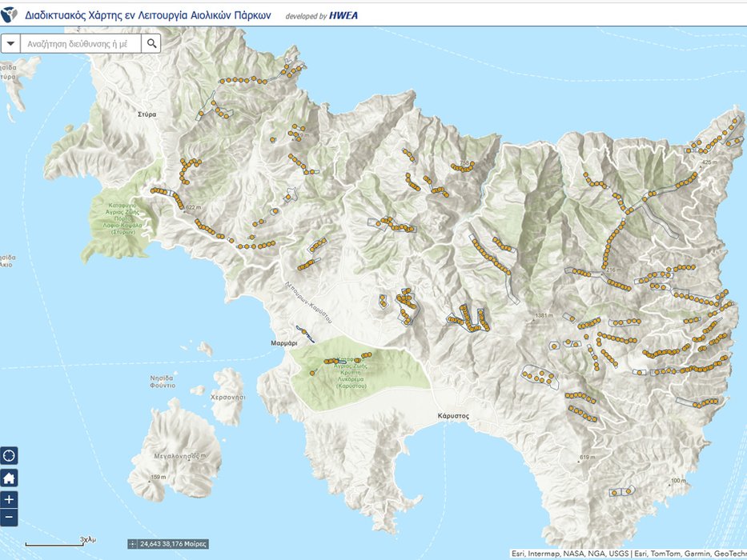747x560 pixels.
Task: Click the app logo beside the title
Action: [x=10, y=14]
